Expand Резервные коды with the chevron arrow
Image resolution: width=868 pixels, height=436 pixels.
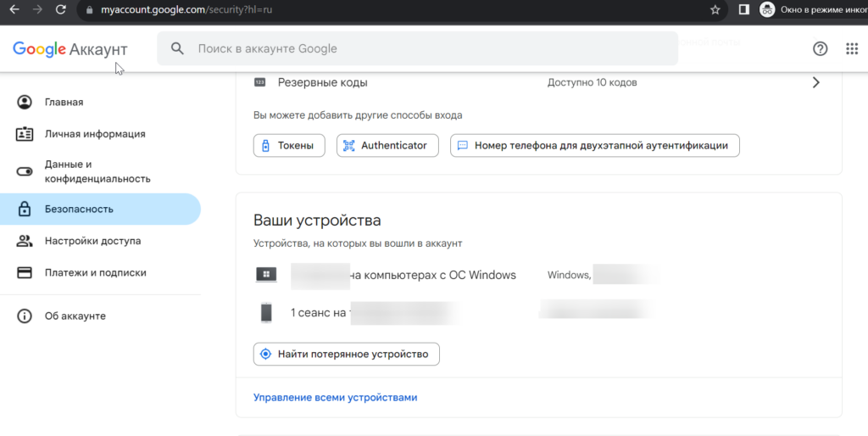click(x=816, y=82)
